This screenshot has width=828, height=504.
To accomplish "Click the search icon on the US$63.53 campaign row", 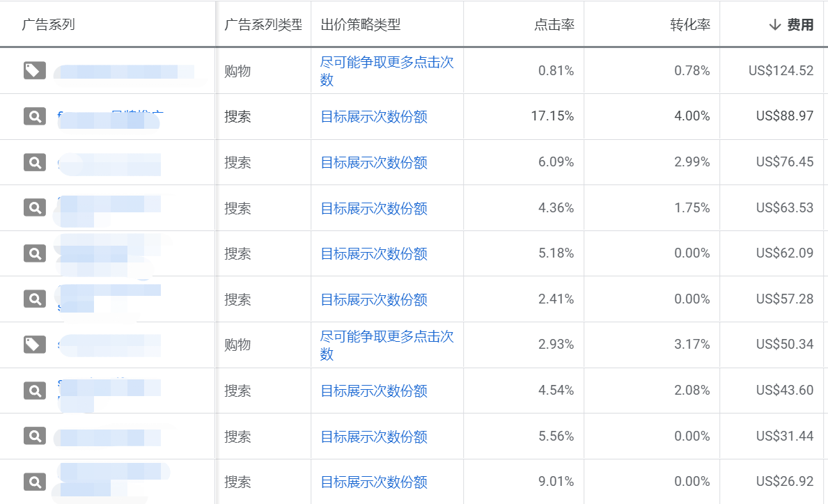I will point(33,207).
